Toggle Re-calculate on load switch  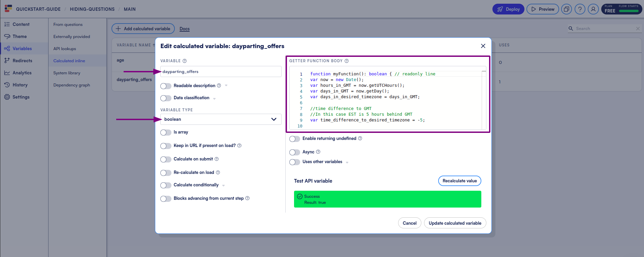pos(166,173)
